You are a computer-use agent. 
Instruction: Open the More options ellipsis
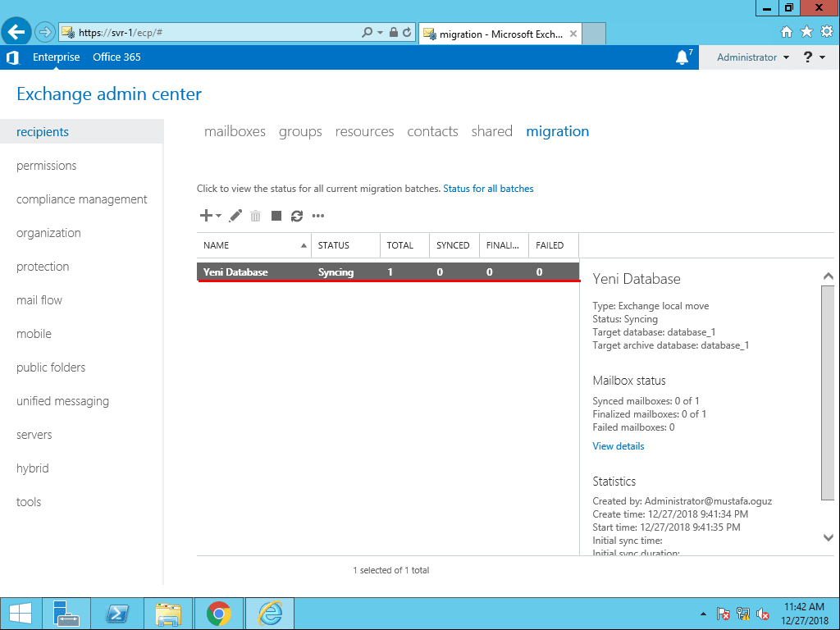click(x=318, y=216)
